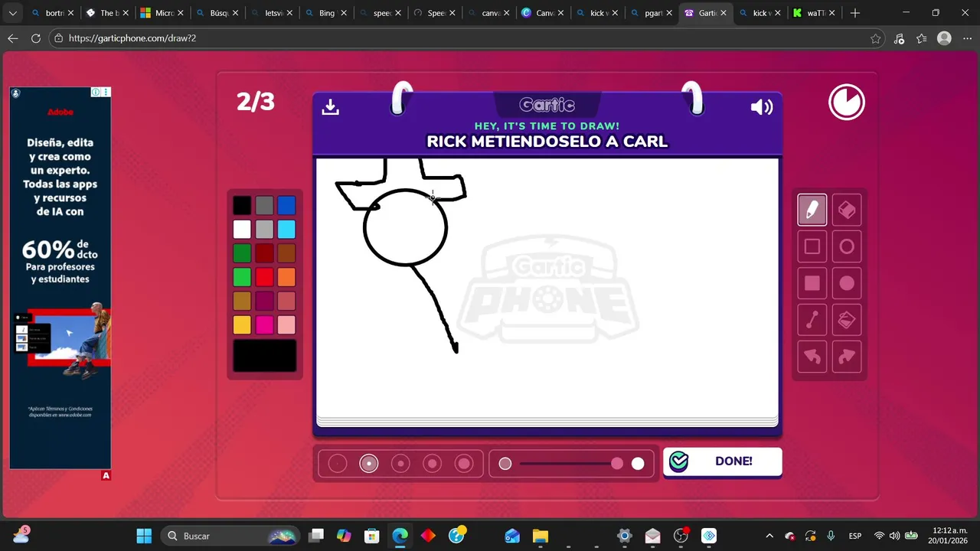This screenshot has width=980, height=551.
Task: Pick the cyan color swatch
Action: click(x=286, y=229)
